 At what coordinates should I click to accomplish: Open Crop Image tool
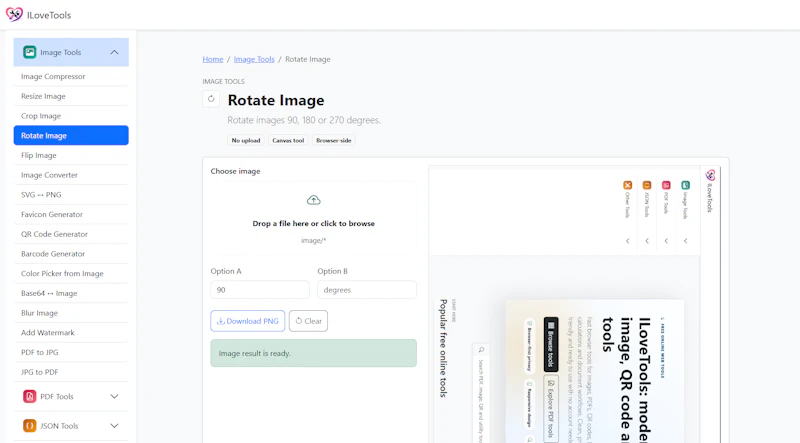click(x=71, y=116)
